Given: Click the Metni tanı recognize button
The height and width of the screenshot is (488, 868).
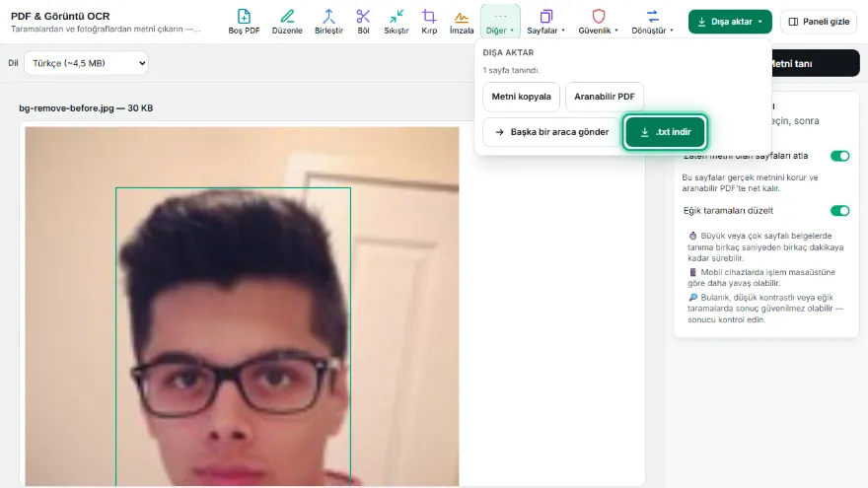Looking at the screenshot, I should coord(815,64).
